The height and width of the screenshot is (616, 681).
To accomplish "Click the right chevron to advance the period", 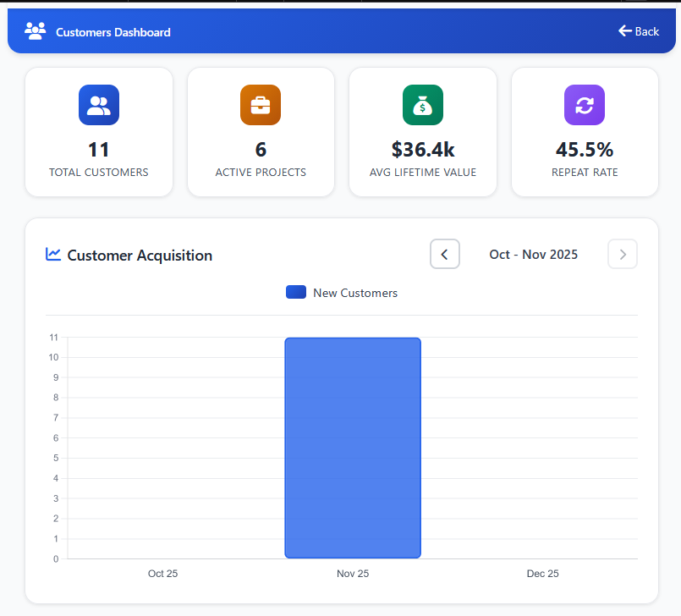I will coord(623,254).
